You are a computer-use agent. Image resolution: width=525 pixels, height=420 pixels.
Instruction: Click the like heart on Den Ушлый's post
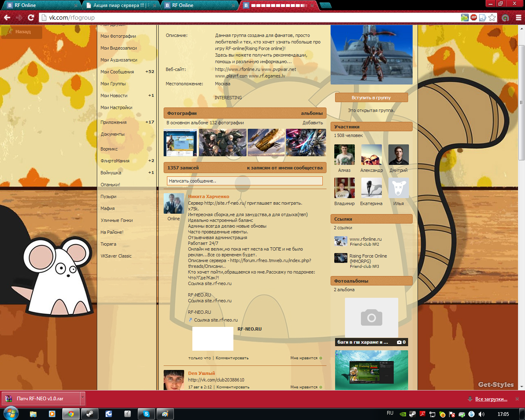[321, 387]
